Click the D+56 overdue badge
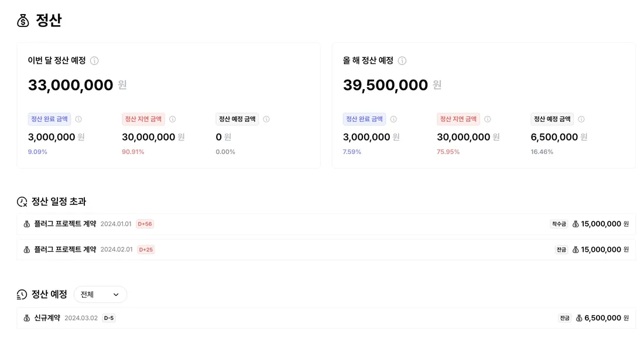The image size is (644, 338). pyautogui.click(x=145, y=224)
